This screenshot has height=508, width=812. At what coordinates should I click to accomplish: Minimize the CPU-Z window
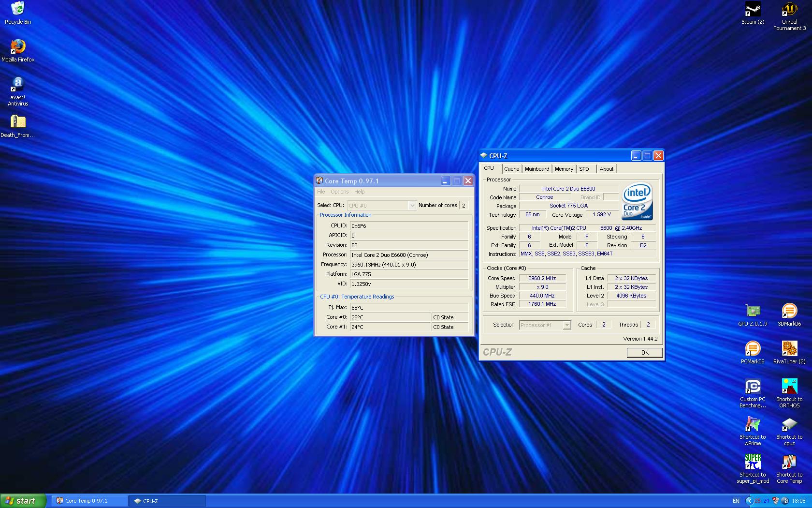tap(636, 156)
